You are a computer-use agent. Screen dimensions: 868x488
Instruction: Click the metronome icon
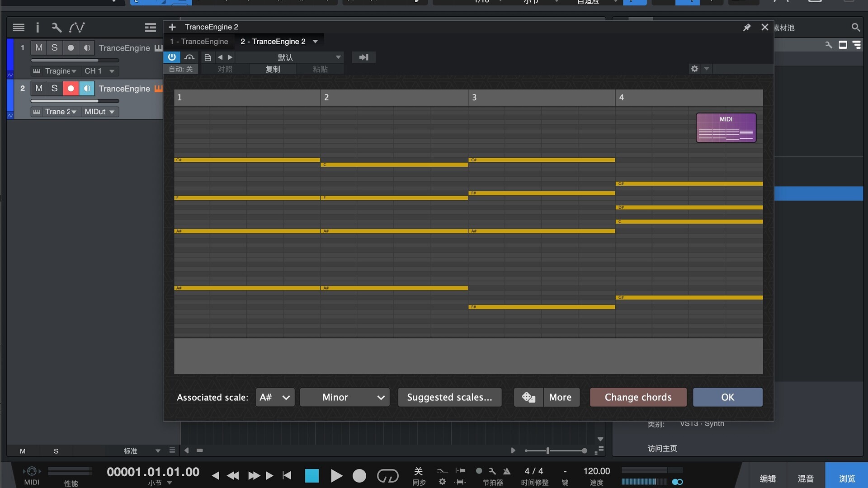tap(507, 471)
